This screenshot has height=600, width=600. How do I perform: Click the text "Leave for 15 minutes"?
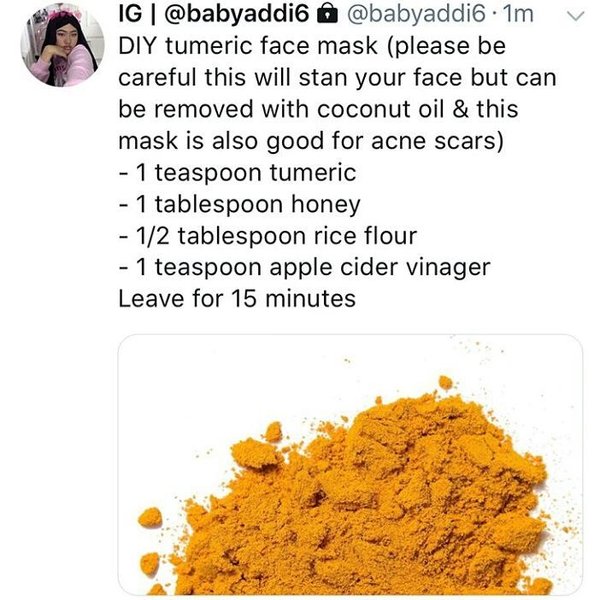tap(237, 298)
